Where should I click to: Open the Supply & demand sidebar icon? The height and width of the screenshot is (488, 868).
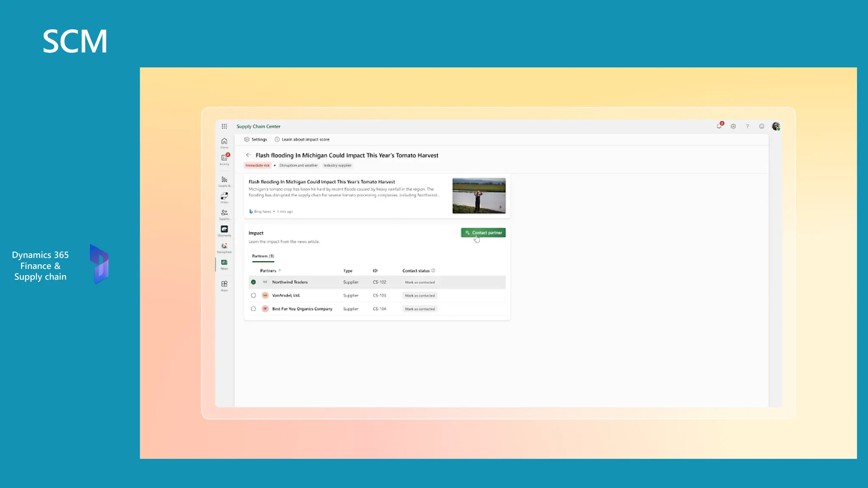[224, 181]
